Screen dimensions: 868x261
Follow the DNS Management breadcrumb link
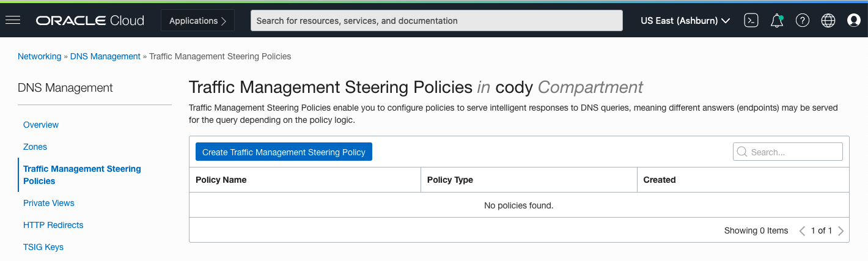click(105, 56)
